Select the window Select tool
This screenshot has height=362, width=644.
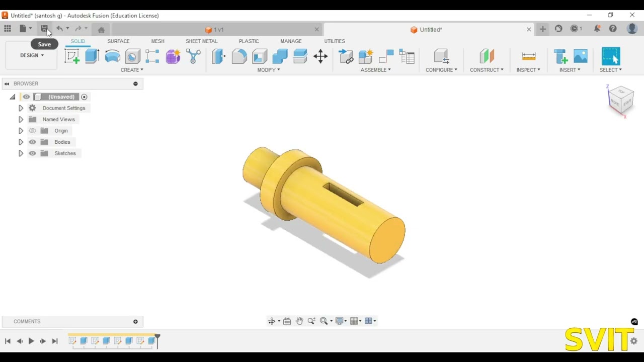tap(611, 56)
